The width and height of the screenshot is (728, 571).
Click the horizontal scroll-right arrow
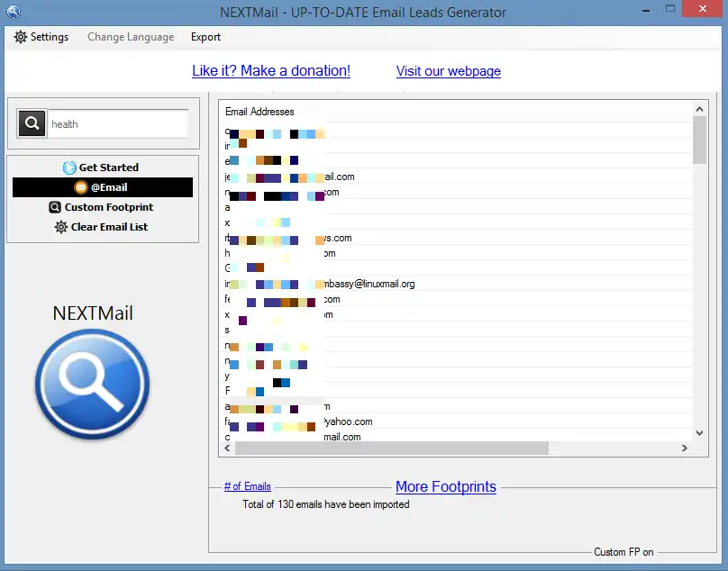click(x=685, y=448)
